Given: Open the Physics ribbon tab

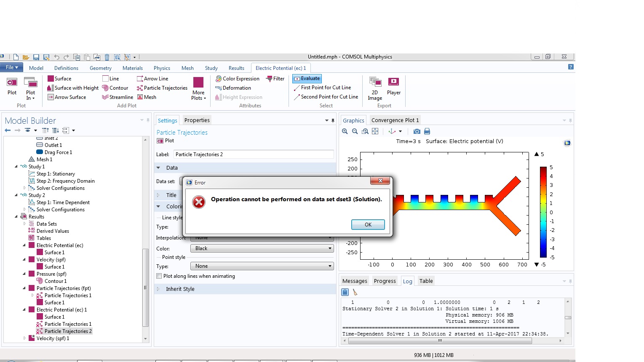Looking at the screenshot, I should click(x=162, y=68).
